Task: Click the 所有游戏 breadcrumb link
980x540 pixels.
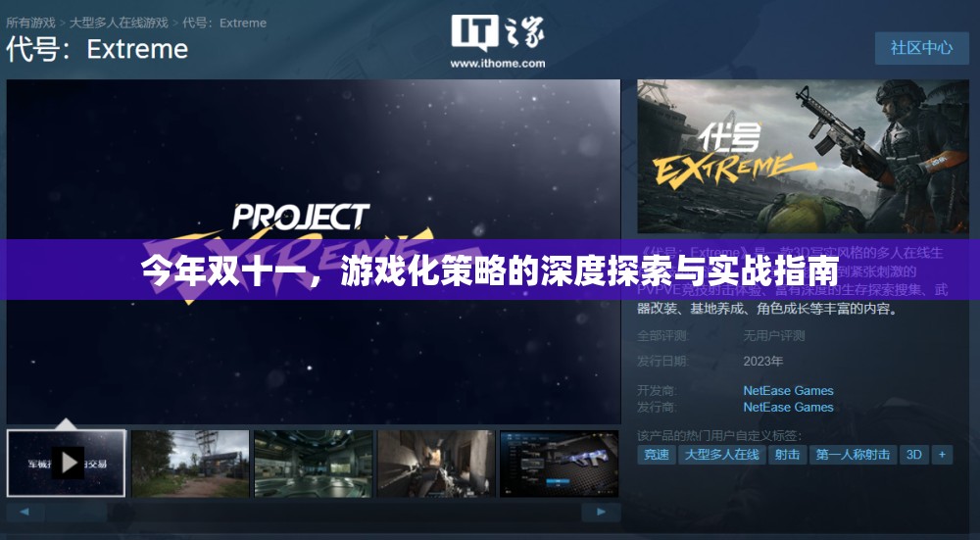Action: 30,24
